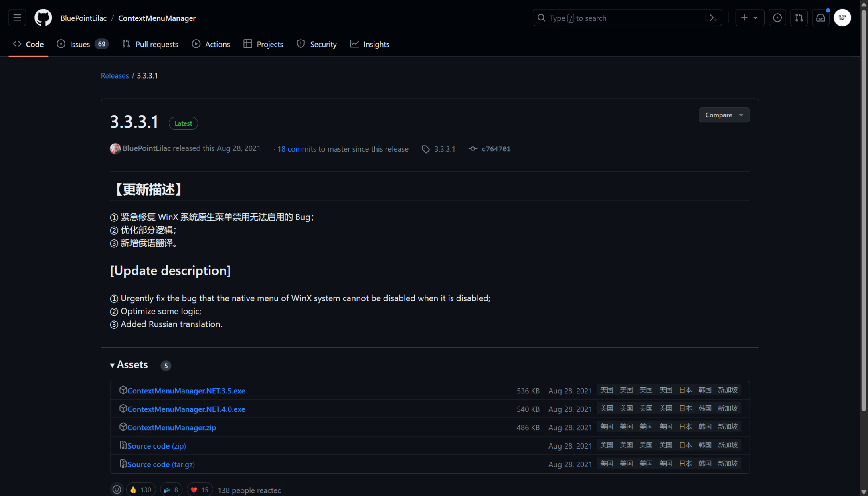Open the Compare dropdown
This screenshot has width=868, height=496.
coord(724,115)
